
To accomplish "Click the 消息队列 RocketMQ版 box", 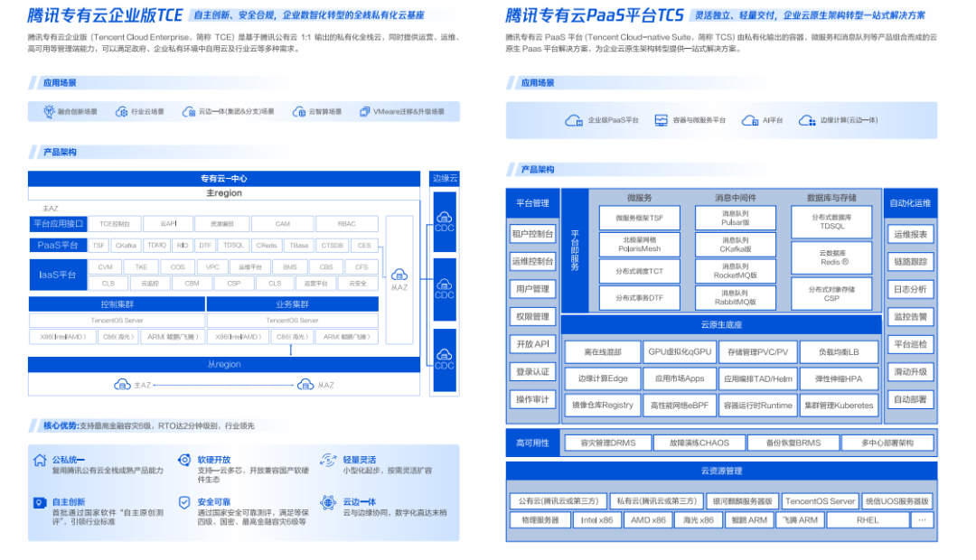I will click(x=735, y=271).
